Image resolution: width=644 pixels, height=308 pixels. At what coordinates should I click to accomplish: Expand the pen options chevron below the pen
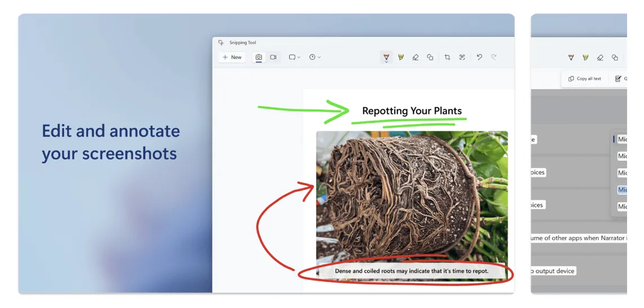coord(386,62)
